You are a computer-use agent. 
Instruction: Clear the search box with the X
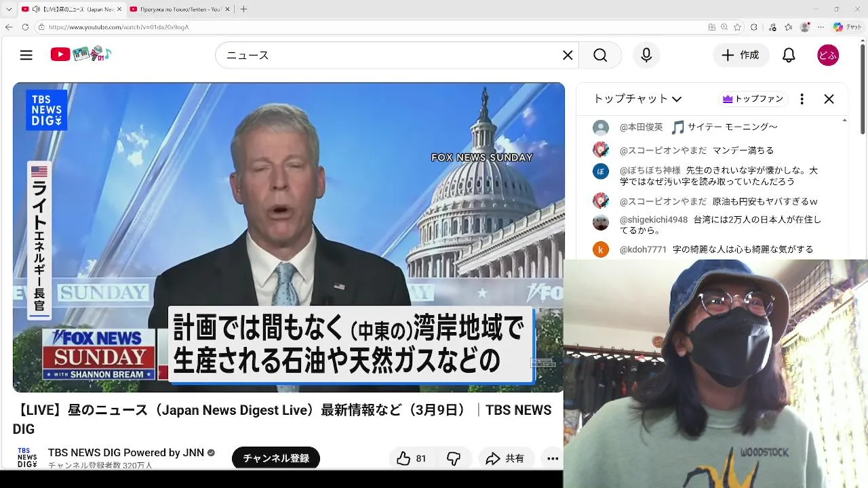568,55
